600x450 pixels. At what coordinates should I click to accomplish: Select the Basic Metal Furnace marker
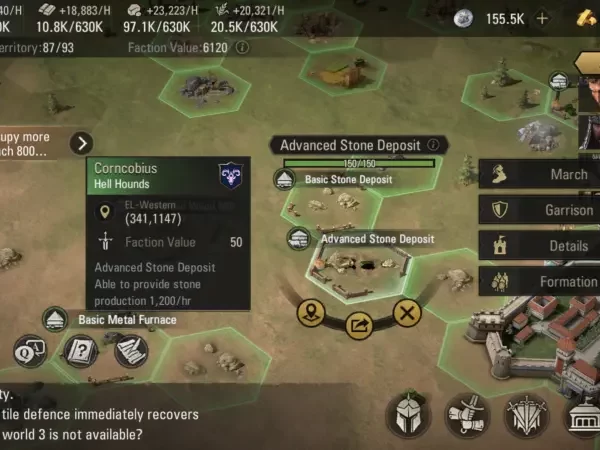pos(111,320)
